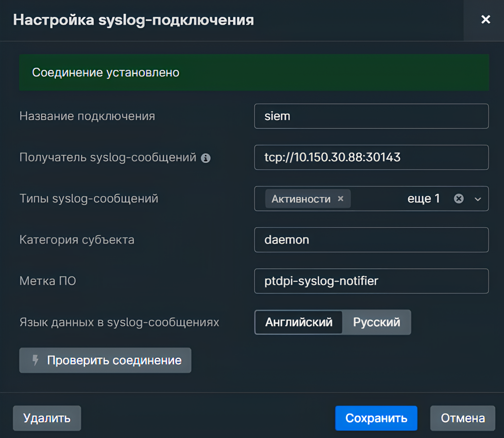This screenshot has width=504, height=438.
Task: Cancel changes with 'Отмена' button
Action: pyautogui.click(x=462, y=418)
